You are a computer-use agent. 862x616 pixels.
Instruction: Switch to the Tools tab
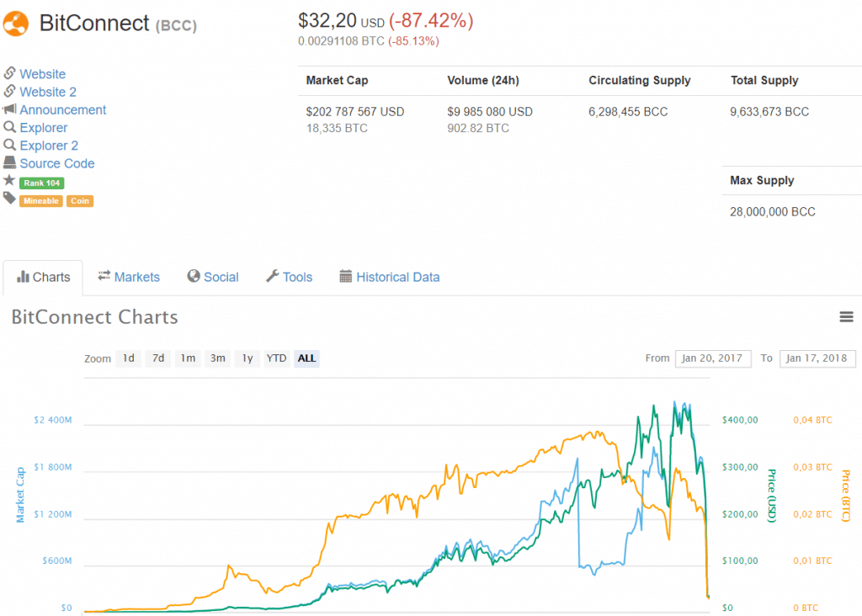point(290,277)
